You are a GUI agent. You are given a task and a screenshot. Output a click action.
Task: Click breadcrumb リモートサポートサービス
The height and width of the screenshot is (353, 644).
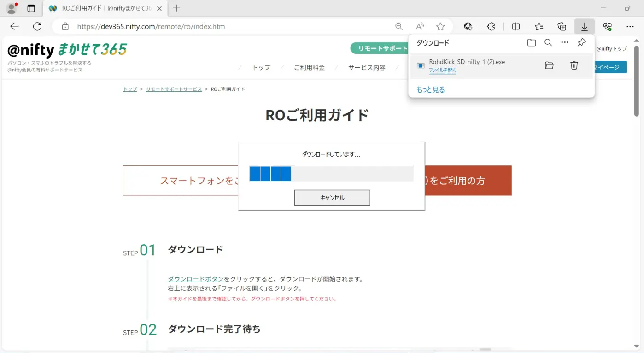click(x=174, y=89)
